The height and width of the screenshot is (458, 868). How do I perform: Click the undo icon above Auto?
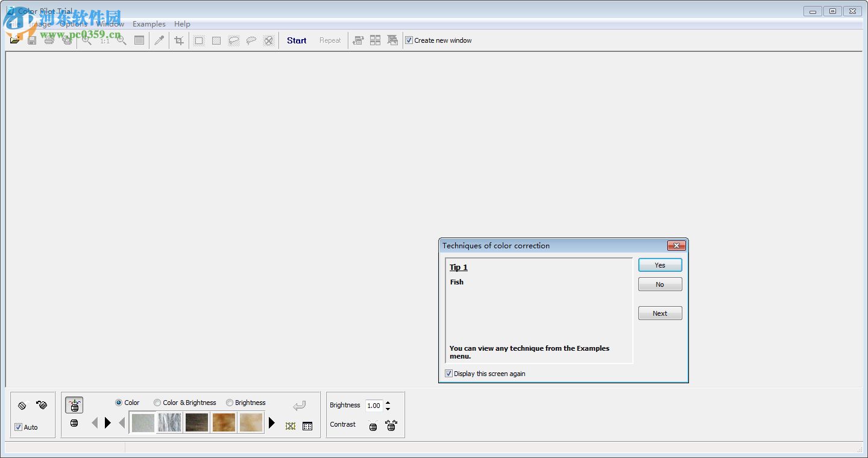[x=22, y=406]
